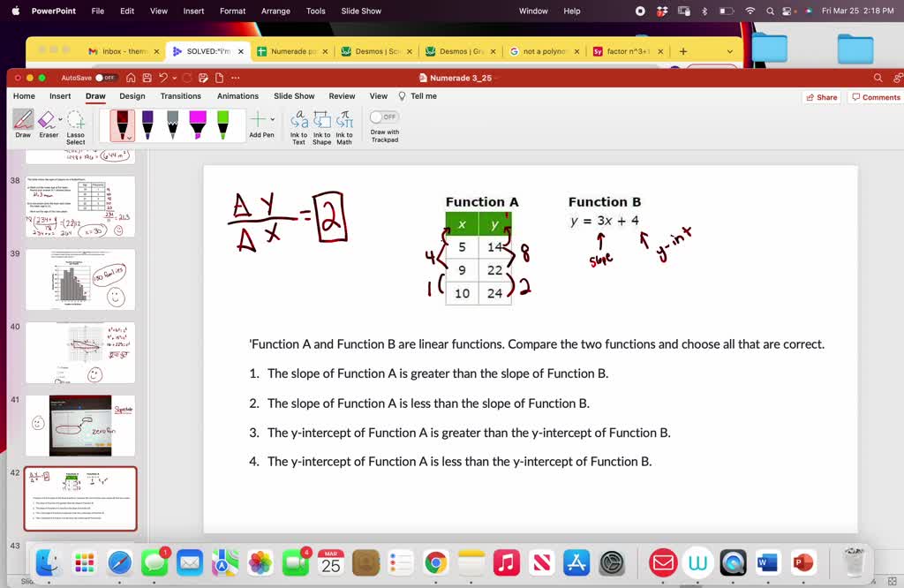Click the Undo arrow icon
Image resolution: width=904 pixels, height=588 pixels.
[x=162, y=78]
